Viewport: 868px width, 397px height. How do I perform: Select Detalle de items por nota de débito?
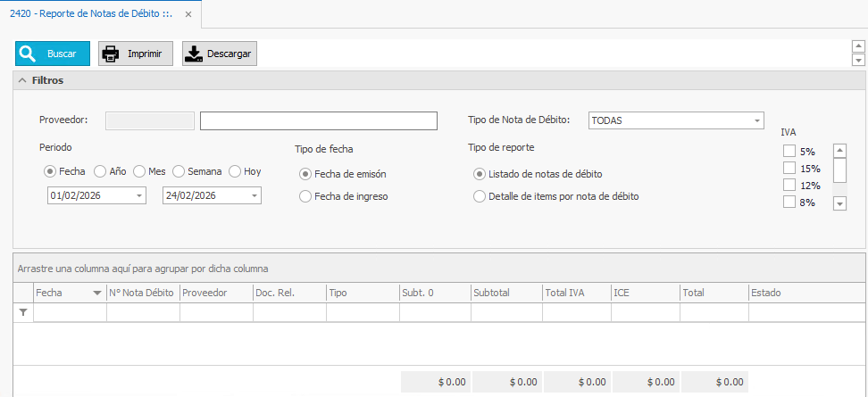[x=480, y=196]
